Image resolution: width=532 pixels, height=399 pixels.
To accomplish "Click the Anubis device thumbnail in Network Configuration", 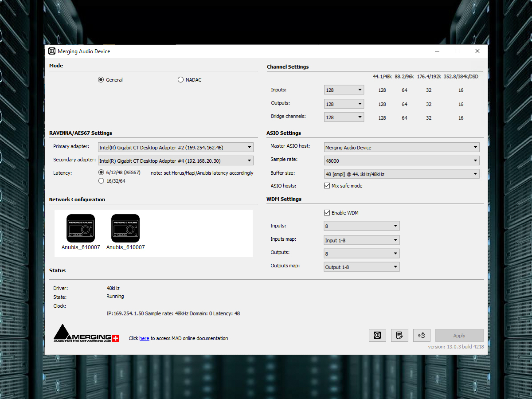I will coord(81,228).
